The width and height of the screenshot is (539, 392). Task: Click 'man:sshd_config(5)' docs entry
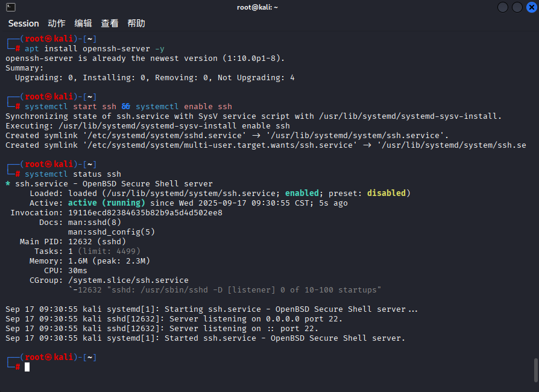(x=112, y=232)
